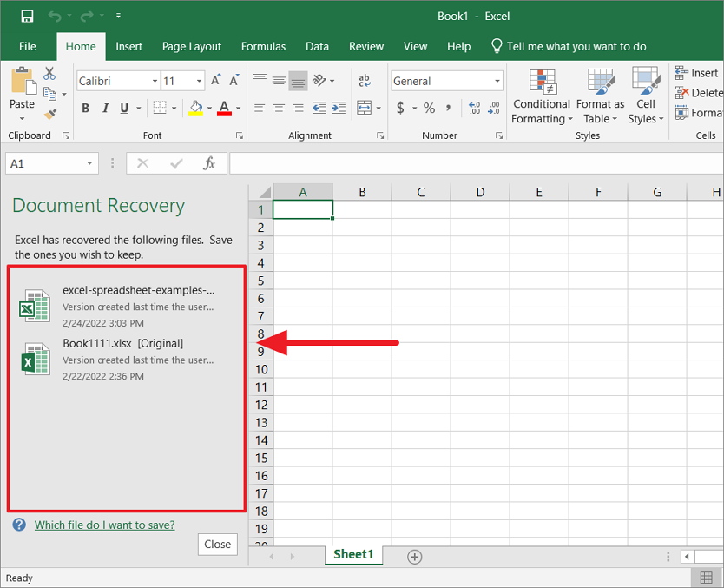This screenshot has height=588, width=724.
Task: Toggle Bold formatting
Action: (x=85, y=109)
